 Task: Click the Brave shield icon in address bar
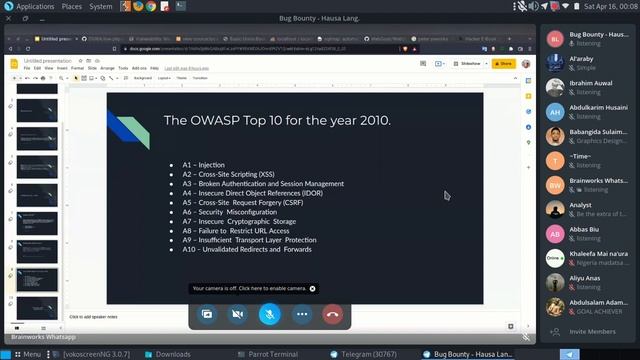coord(405,49)
